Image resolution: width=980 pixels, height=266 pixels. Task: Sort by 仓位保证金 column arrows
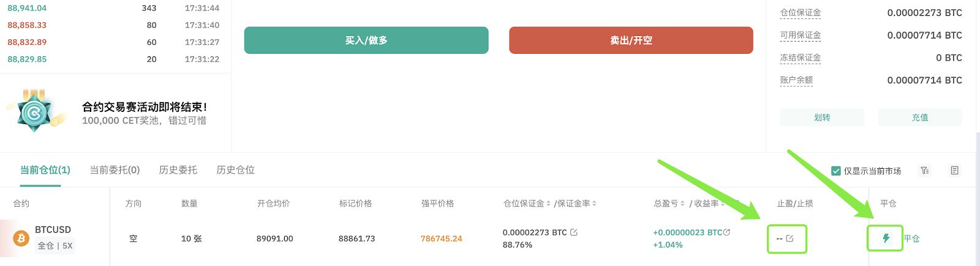tap(548, 204)
